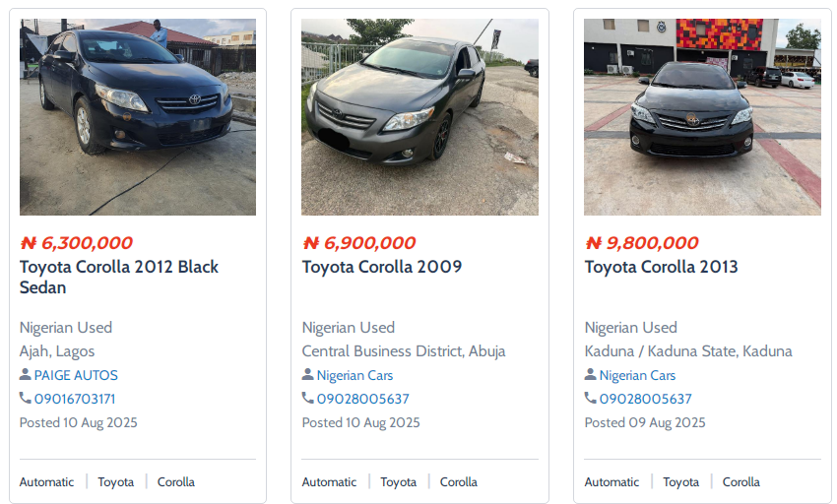The height and width of the screenshot is (504, 837).
Task: Select the Corolla tag on the Corolla 2013 card
Action: [741, 482]
